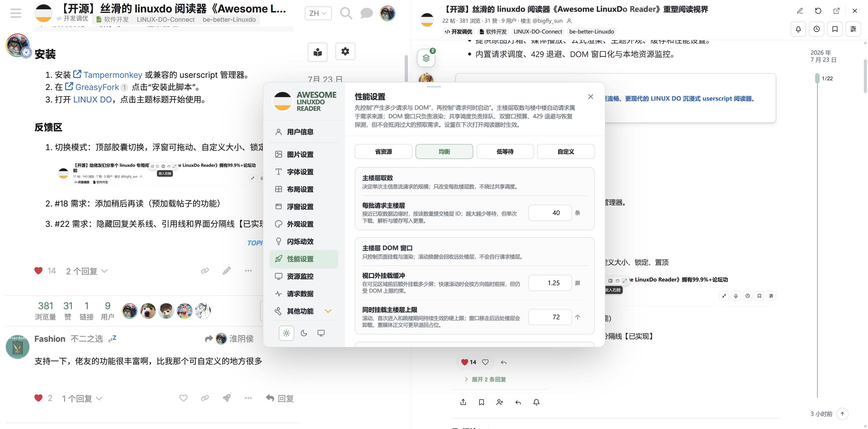
Task: Open the LINUX DO link in install steps
Action: [92, 100]
